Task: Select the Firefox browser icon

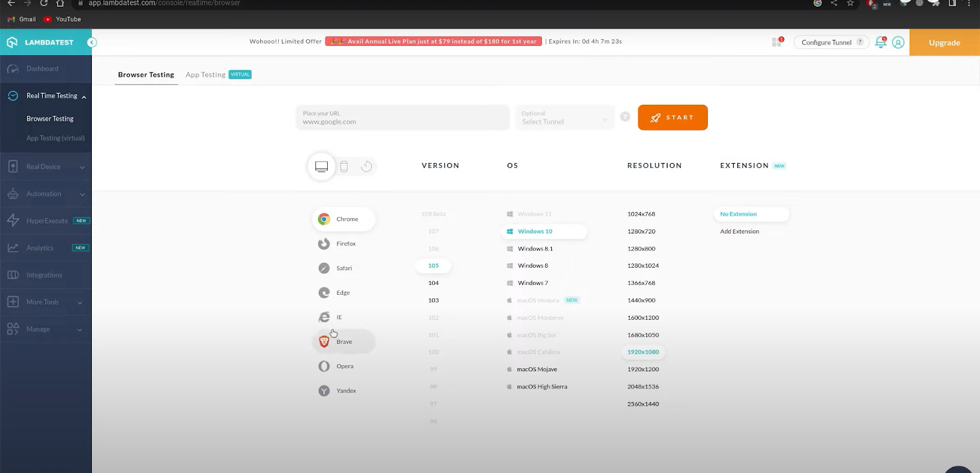Action: (x=324, y=244)
